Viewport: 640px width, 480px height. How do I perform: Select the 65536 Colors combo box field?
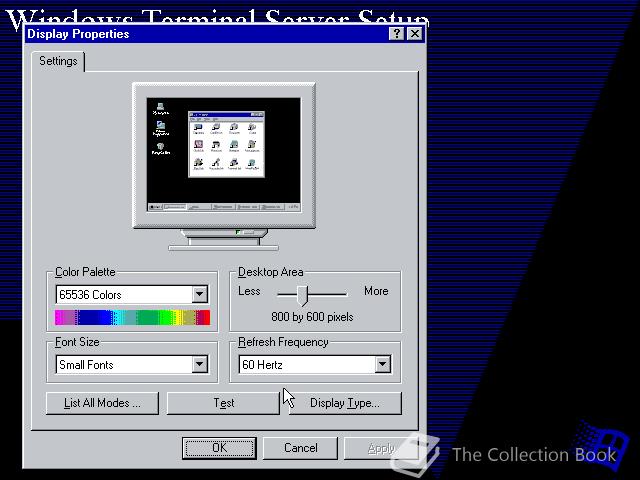131,294
